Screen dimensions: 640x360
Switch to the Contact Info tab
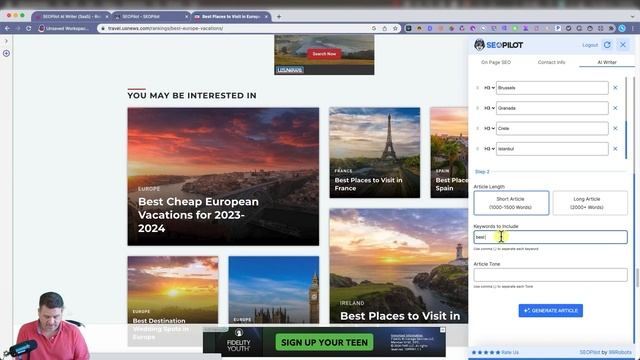tap(551, 62)
